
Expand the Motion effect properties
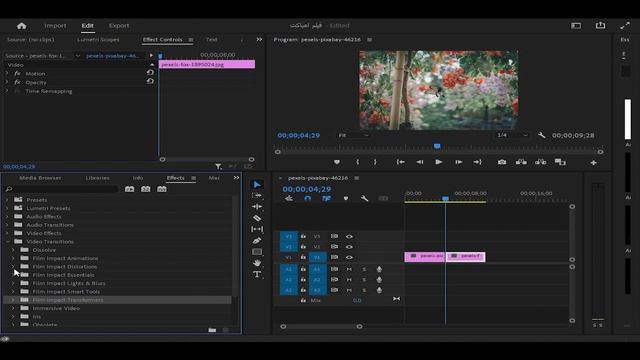point(7,73)
